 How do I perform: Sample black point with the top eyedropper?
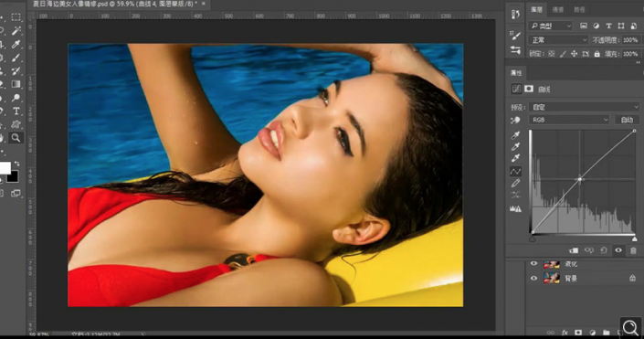[x=515, y=135]
